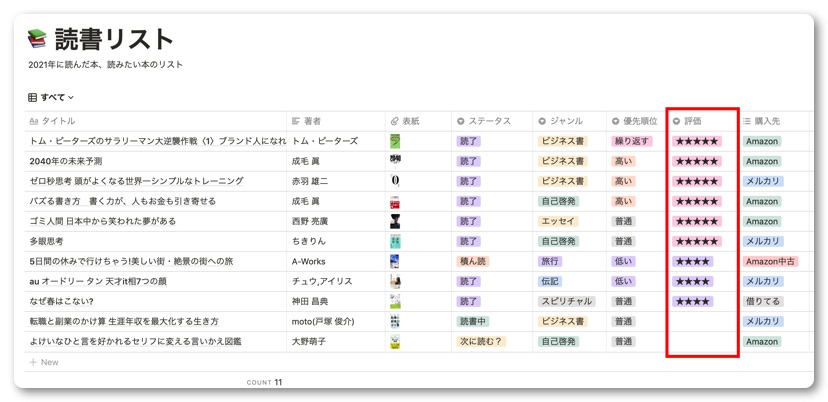The width and height of the screenshot is (828, 402).
Task: Open the なぜ春はこない? book entry
Action: coord(61,301)
